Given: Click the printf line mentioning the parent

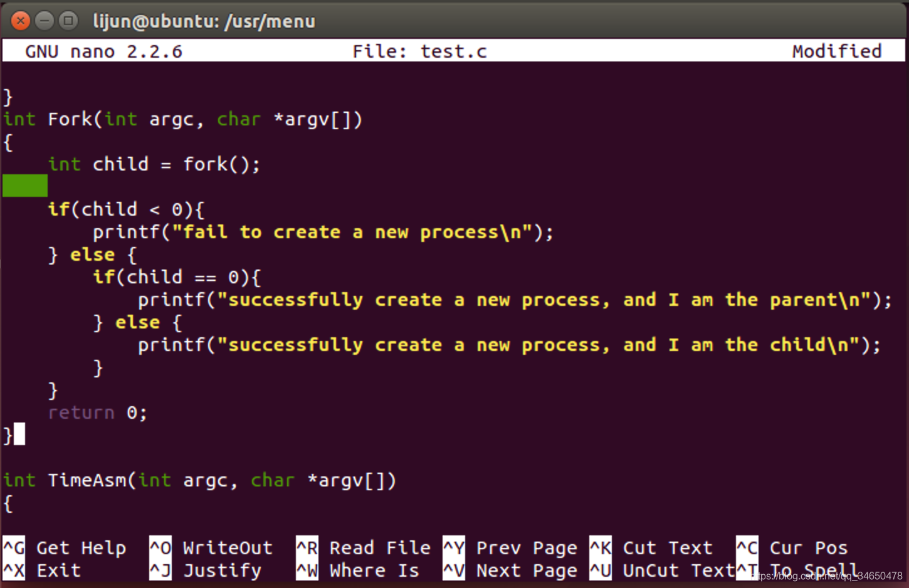Looking at the screenshot, I should pos(515,300).
